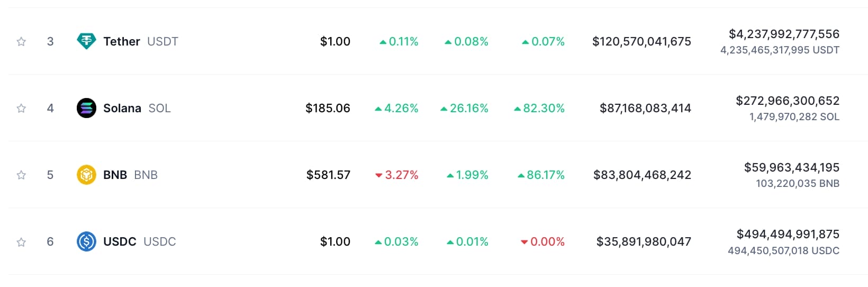Click the BNB coin logo icon

pyautogui.click(x=86, y=175)
